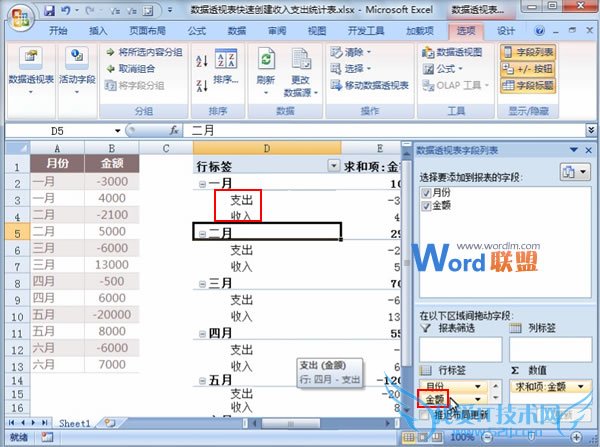600x447 pixels.
Task: Click the macro record icon in status bar
Action: 47,437
